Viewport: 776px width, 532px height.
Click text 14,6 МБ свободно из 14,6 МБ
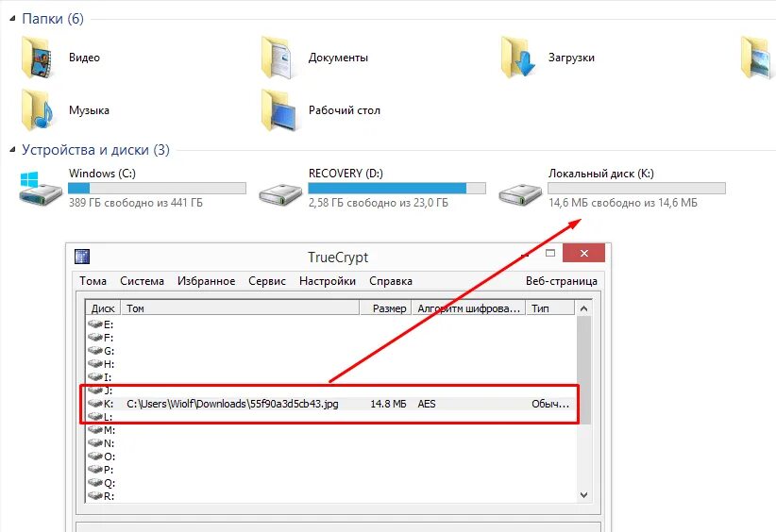[x=622, y=203]
